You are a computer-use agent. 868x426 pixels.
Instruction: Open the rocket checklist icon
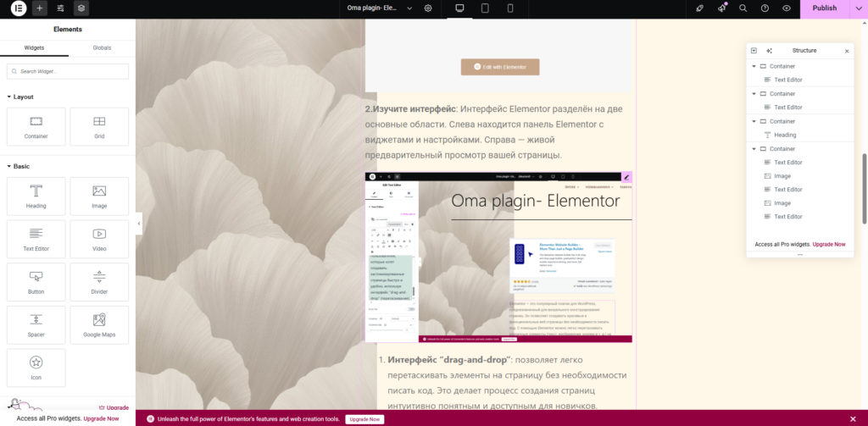(x=699, y=8)
